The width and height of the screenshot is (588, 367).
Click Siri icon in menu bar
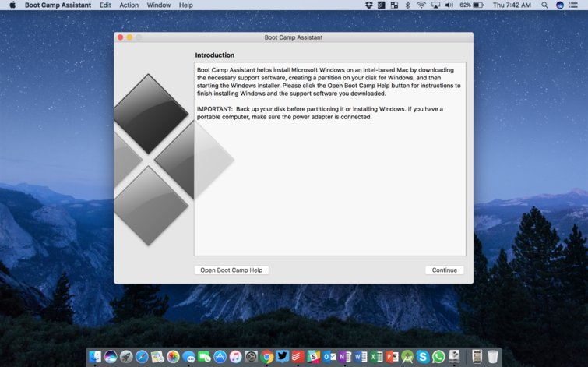click(559, 5)
